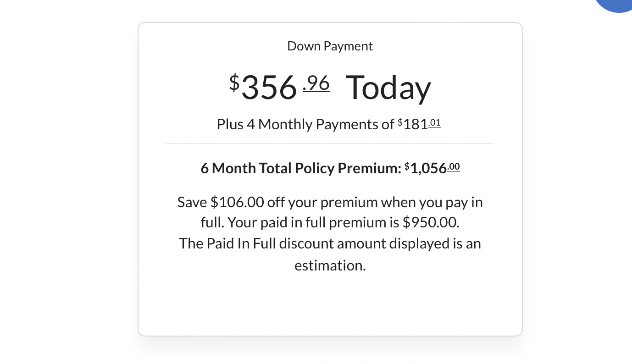Screen dimensions: 632x364
Task: Click the 1,056 total premium amount
Action: point(428,169)
